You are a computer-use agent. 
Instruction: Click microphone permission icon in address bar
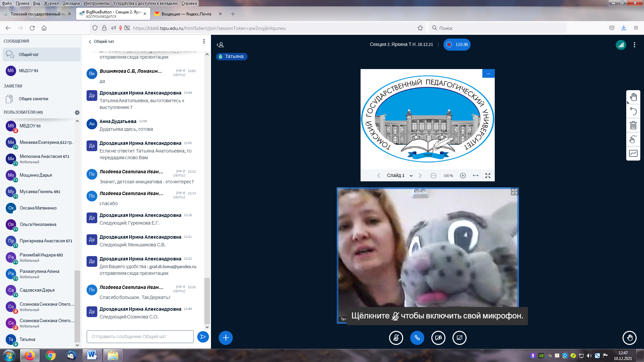click(120, 28)
